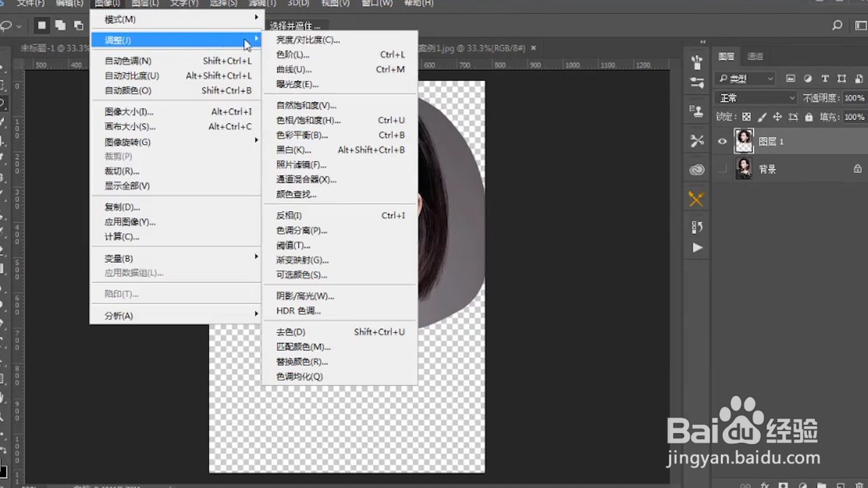Open the Libraries panel Creative Cloud icon
The height and width of the screenshot is (488, 868).
pyautogui.click(x=697, y=169)
